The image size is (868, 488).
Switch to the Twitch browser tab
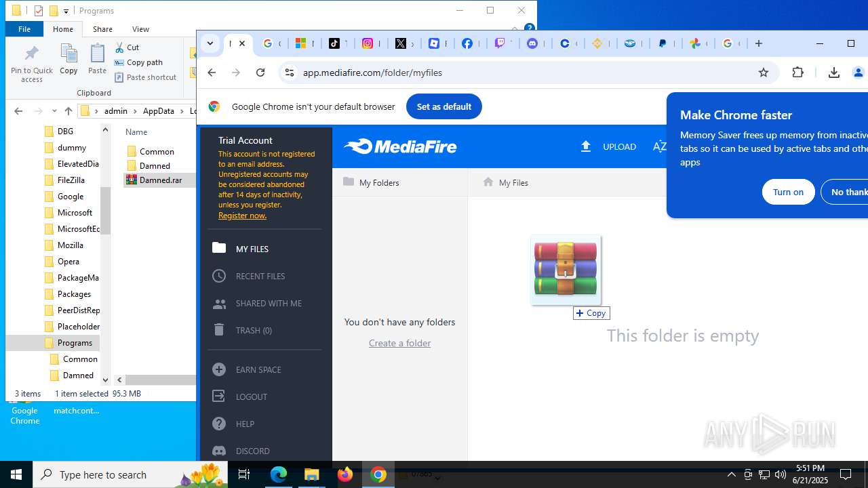tap(502, 43)
